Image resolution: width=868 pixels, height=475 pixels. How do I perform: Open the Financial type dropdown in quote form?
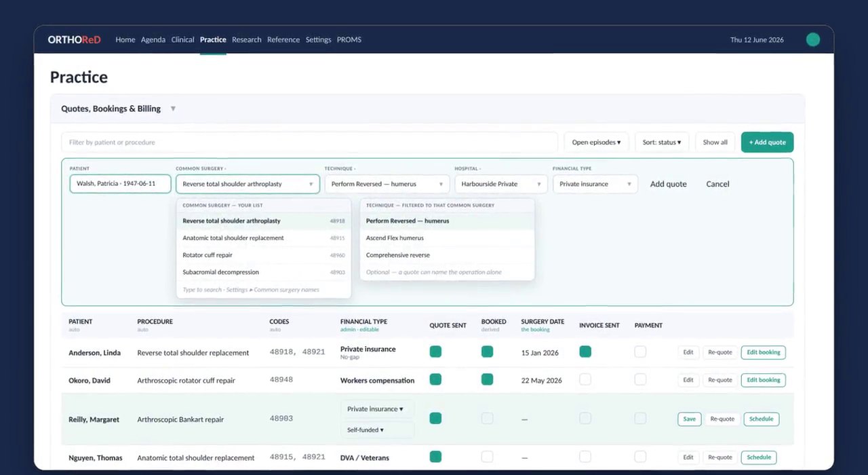[595, 184]
